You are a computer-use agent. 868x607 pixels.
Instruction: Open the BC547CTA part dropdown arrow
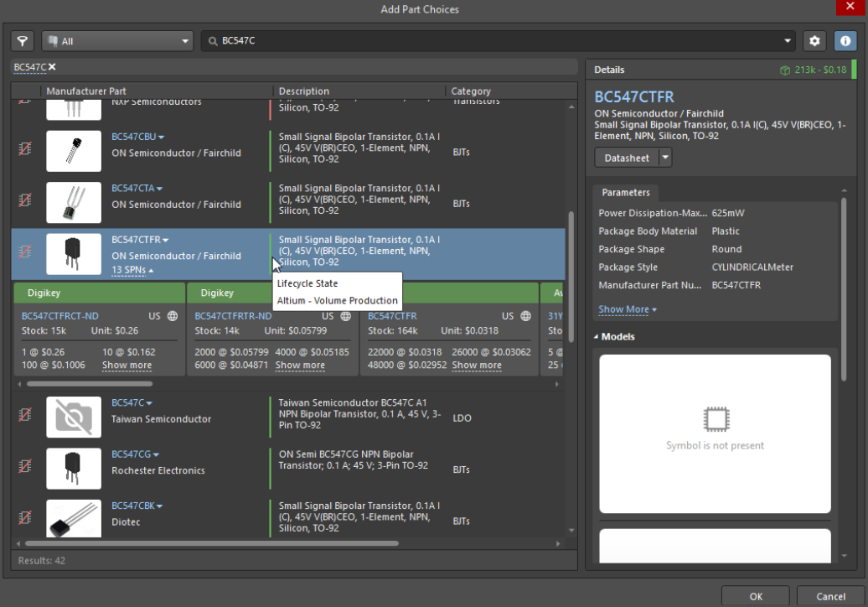(x=159, y=189)
